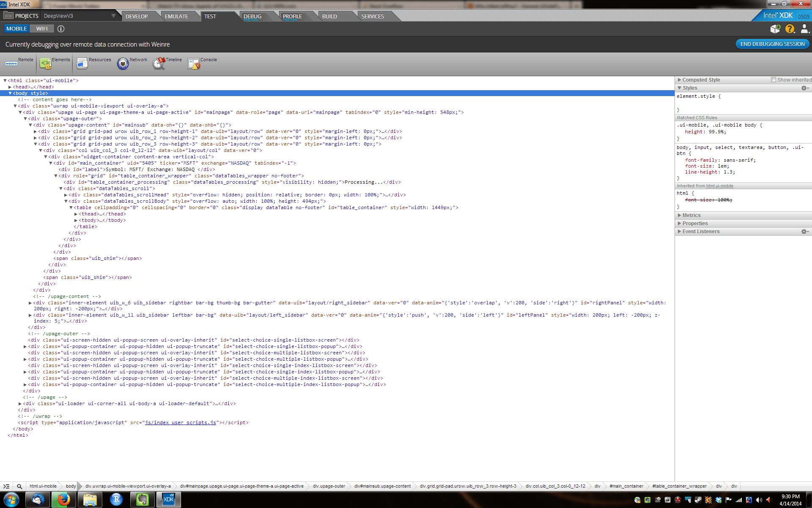Switch to the Elements panel

click(55, 63)
